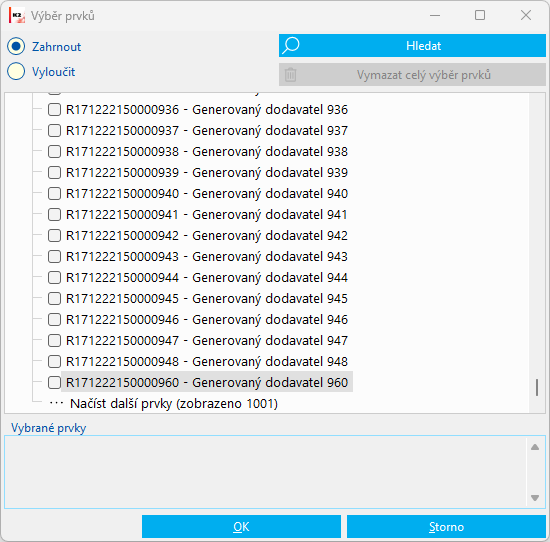Enable checkbox for Generovaný dodavatel 945

pyautogui.click(x=54, y=299)
